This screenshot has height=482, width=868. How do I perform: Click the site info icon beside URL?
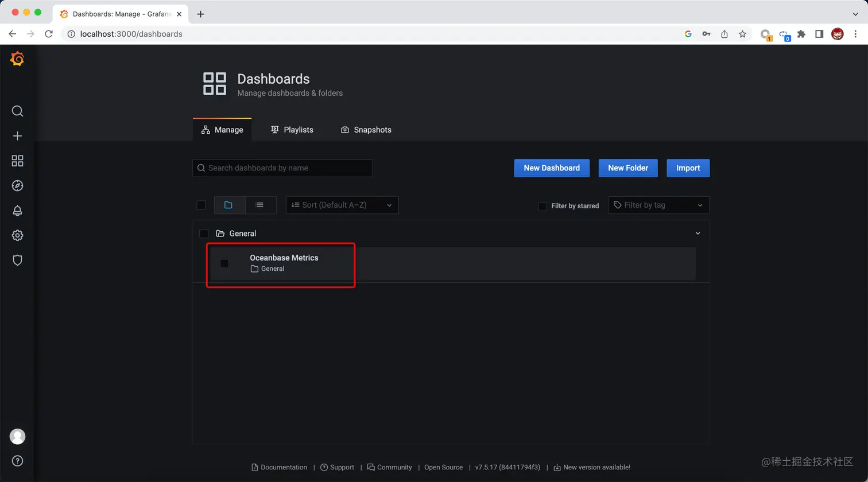(71, 34)
